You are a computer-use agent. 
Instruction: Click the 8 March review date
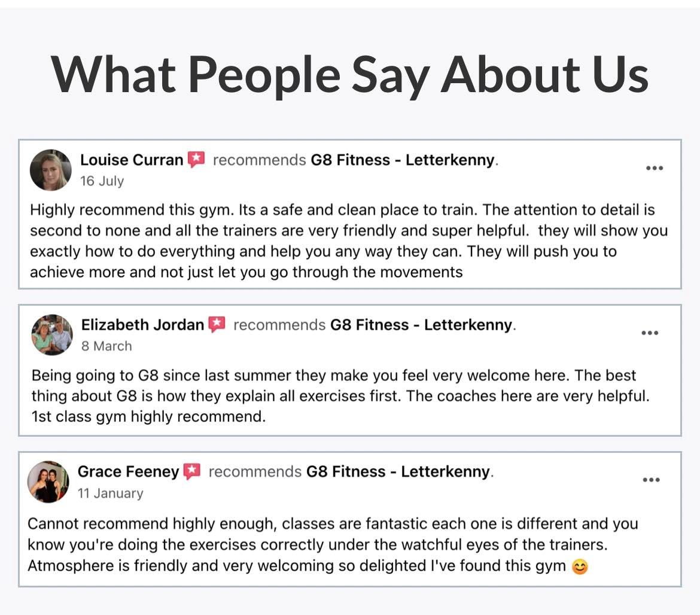pos(106,346)
